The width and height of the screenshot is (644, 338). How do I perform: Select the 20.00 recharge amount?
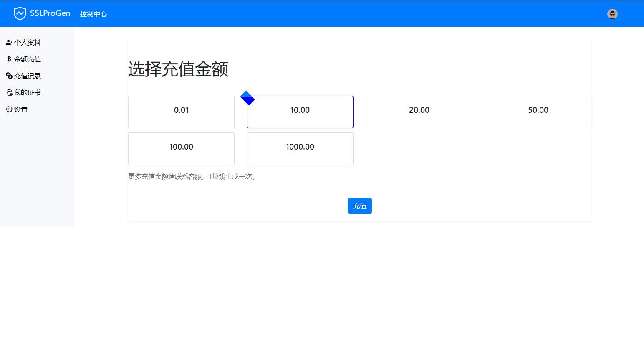click(419, 112)
